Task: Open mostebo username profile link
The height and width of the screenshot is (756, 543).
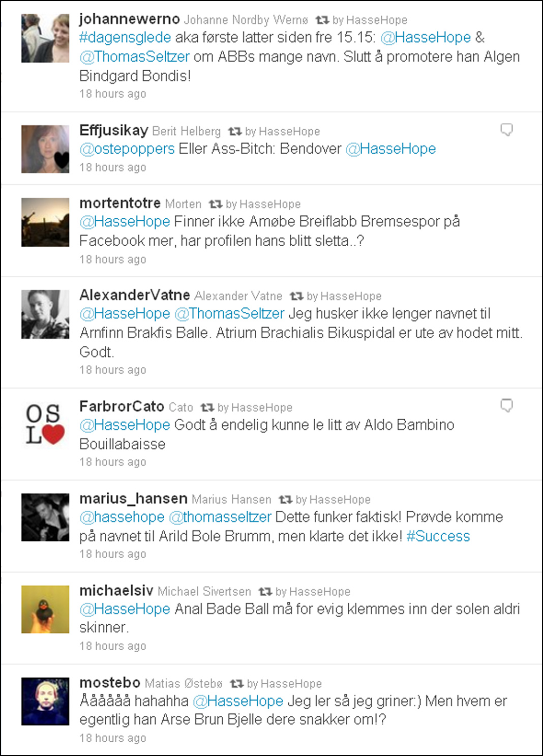Action: [110, 683]
